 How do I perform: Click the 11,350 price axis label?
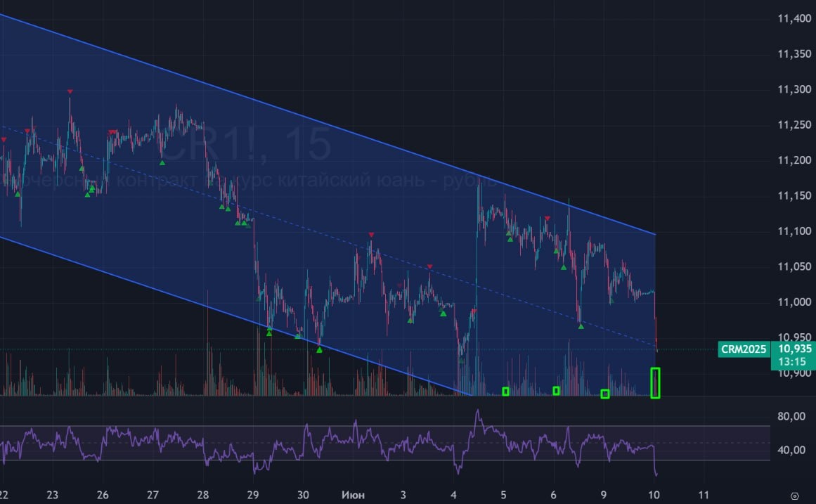tap(794, 54)
